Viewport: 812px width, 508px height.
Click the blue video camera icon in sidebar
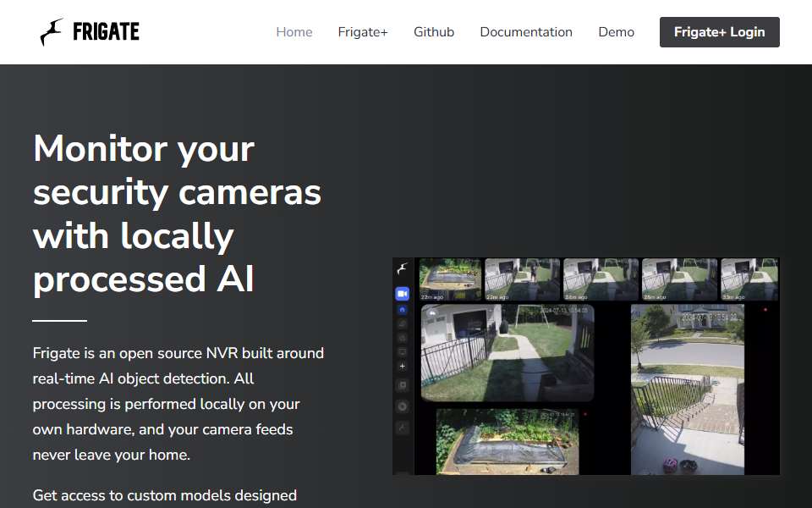click(403, 294)
